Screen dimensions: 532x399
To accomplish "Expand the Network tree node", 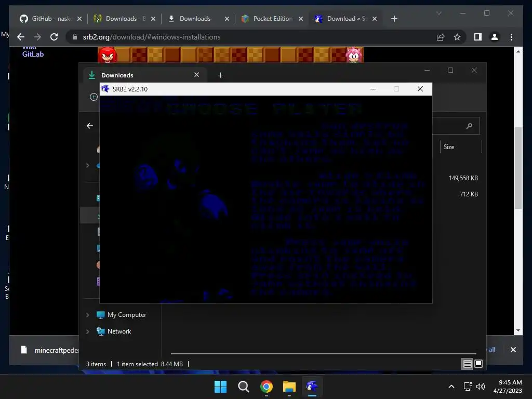I will pos(87,331).
